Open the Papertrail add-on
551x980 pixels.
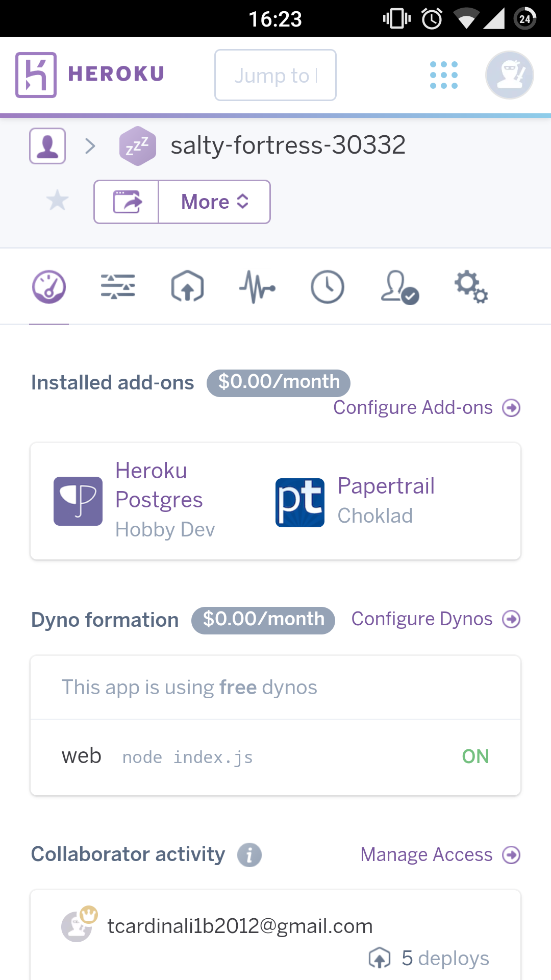coord(386,486)
